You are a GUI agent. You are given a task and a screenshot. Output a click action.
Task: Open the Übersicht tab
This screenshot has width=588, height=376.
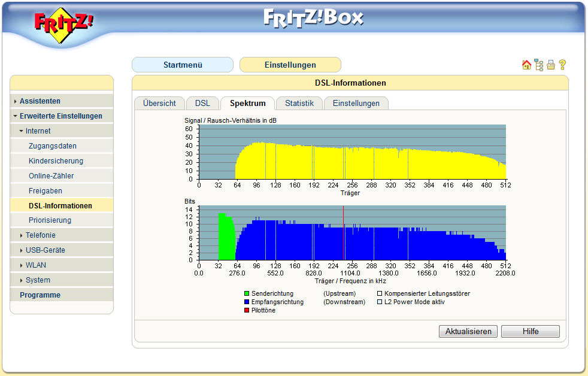[159, 103]
